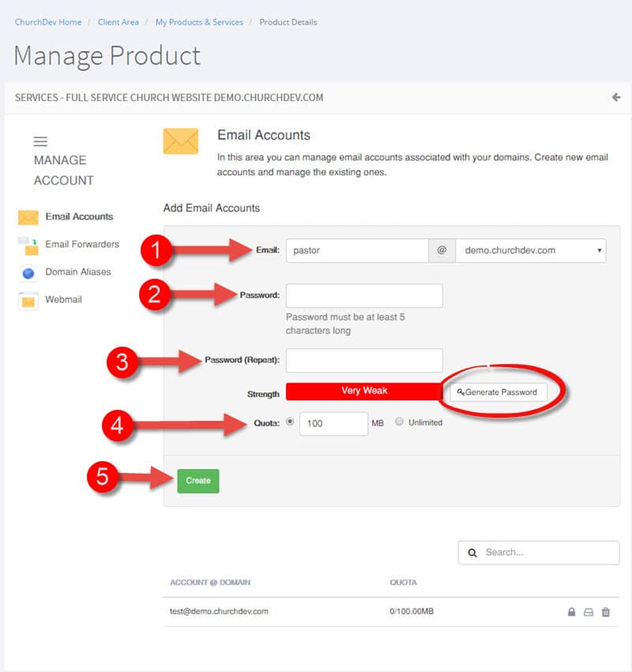Screen dimensions: 632x672
Task: Click the trash icon to delete test account
Action: click(x=605, y=612)
